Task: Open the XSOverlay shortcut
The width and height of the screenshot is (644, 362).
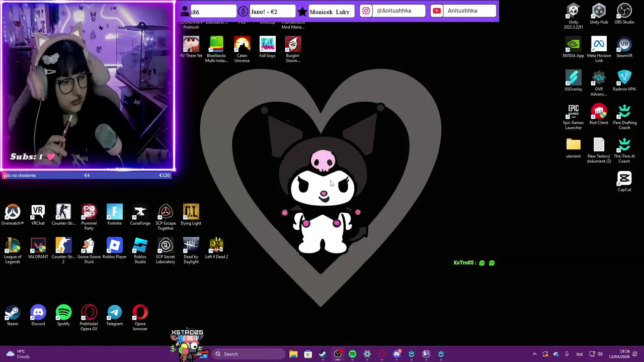Action: pos(573,81)
